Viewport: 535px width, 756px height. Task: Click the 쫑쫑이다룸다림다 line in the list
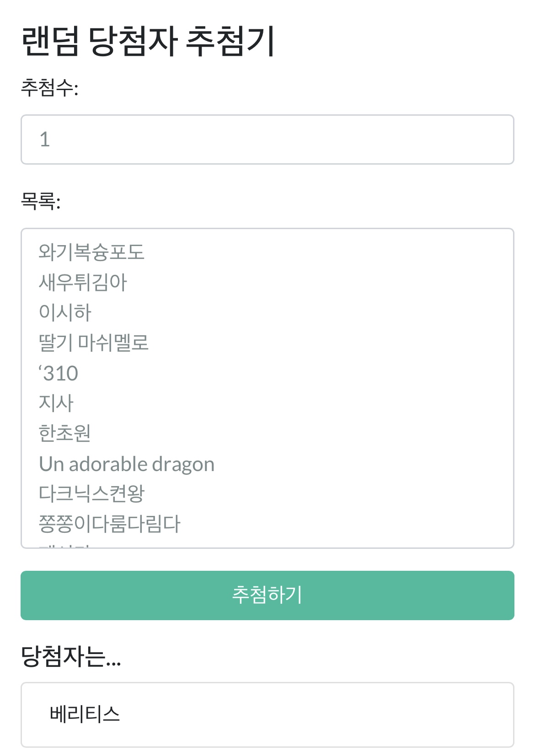click(x=110, y=524)
